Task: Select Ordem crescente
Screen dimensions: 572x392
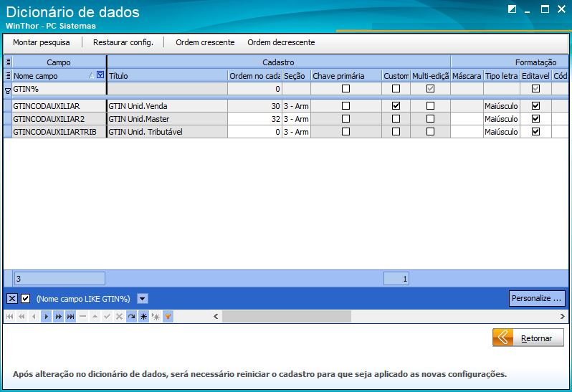Action: pos(205,42)
